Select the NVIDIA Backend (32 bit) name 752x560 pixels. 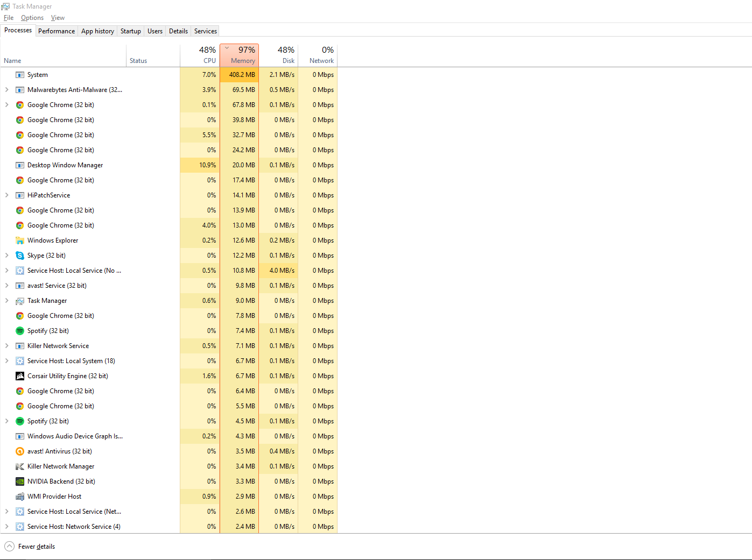click(x=61, y=481)
